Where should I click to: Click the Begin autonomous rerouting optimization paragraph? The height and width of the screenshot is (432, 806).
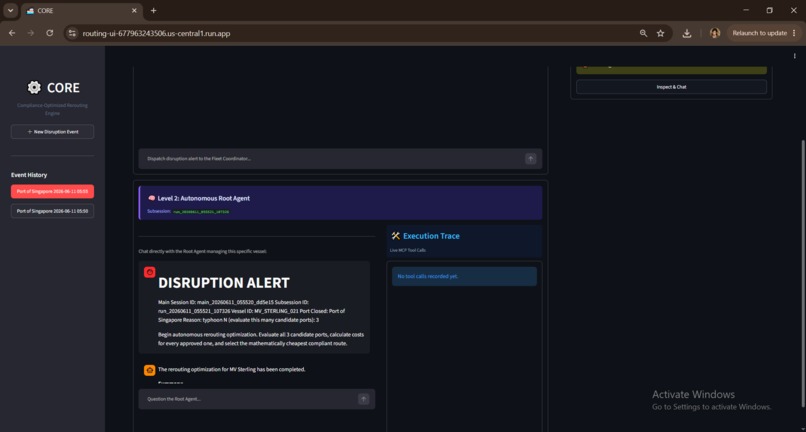coord(261,339)
